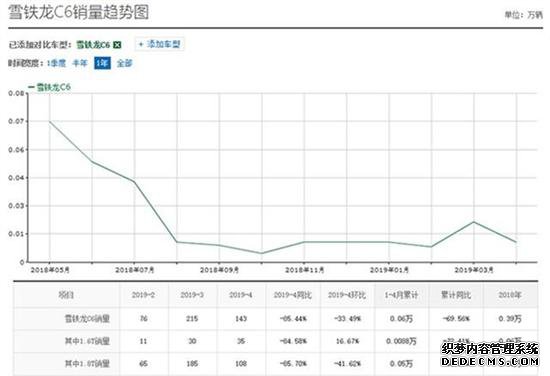The image size is (550, 376).
Task: Click the 2018年 column header
Action: coord(510,295)
